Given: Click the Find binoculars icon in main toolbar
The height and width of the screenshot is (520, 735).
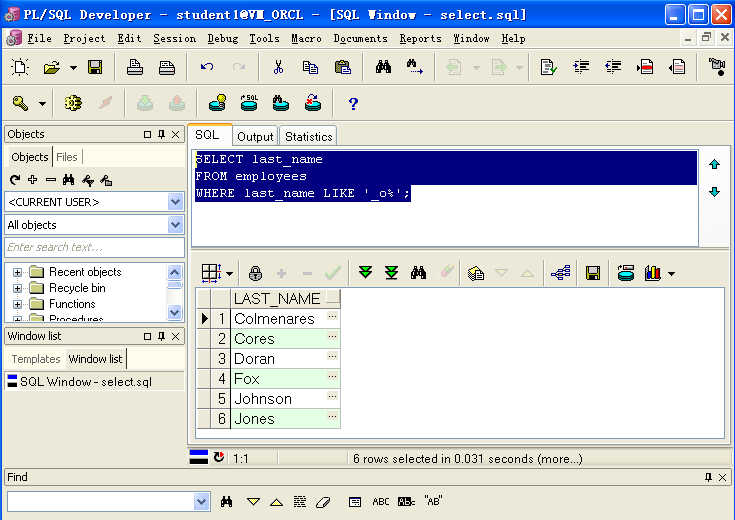Looking at the screenshot, I should click(383, 67).
